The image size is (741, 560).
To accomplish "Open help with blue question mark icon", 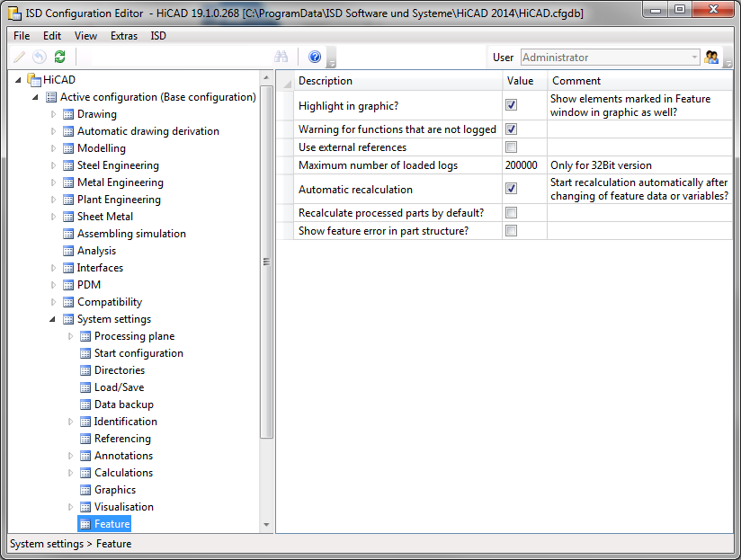I will (x=315, y=57).
